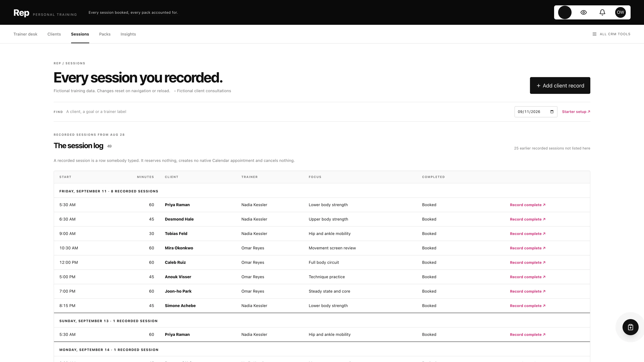Switch to the Trainer desk tab
This screenshot has width=644, height=362.
[x=25, y=34]
